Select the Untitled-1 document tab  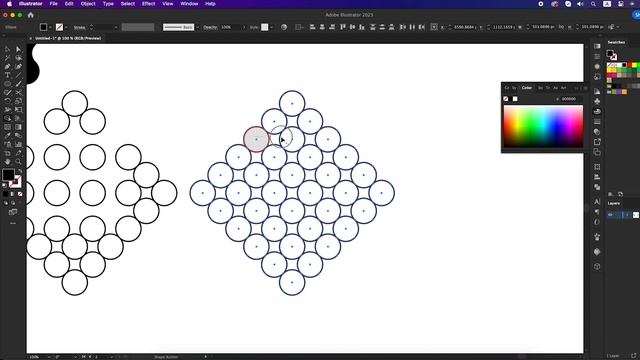pyautogui.click(x=68, y=38)
